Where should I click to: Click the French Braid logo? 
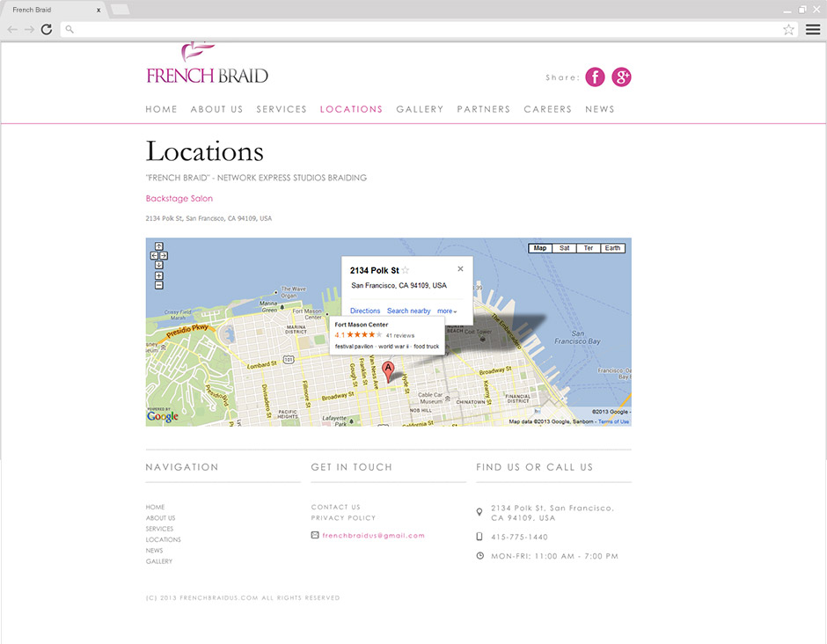tap(208, 63)
